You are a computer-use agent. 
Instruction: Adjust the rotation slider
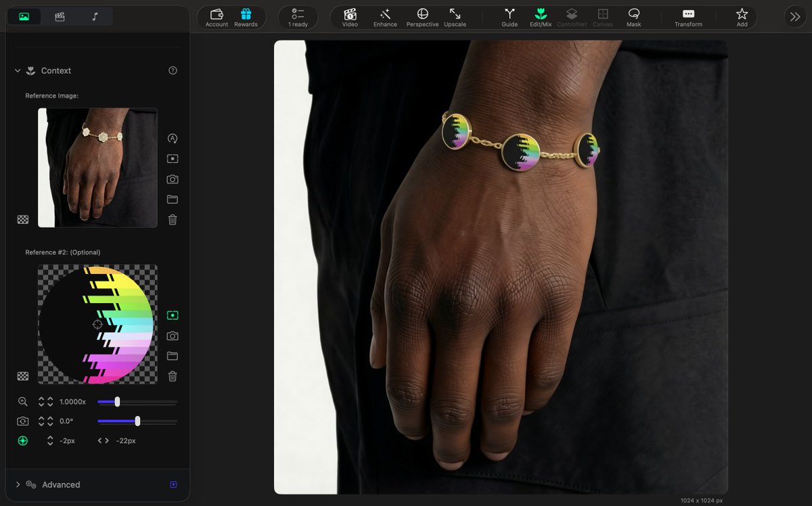137,421
